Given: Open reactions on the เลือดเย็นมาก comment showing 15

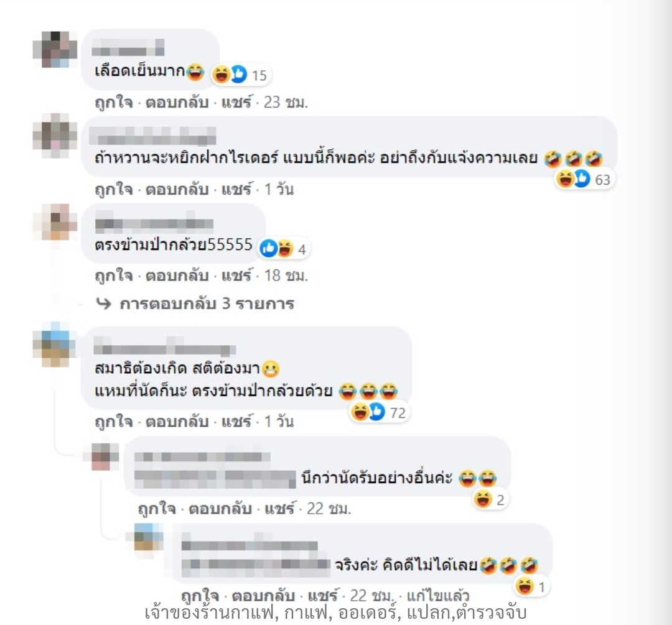Looking at the screenshot, I should point(240,75).
